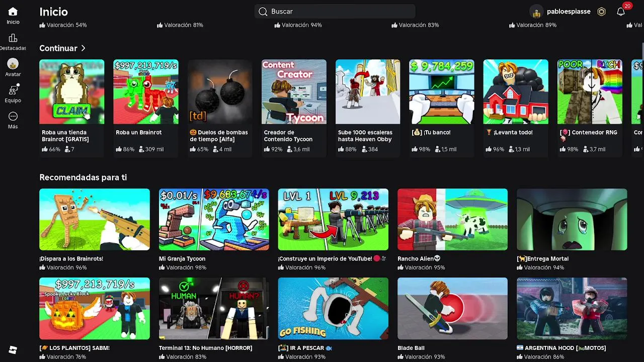Open Construye un Imperio de YouTube thumbnail
This screenshot has width=644, height=362.
333,219
